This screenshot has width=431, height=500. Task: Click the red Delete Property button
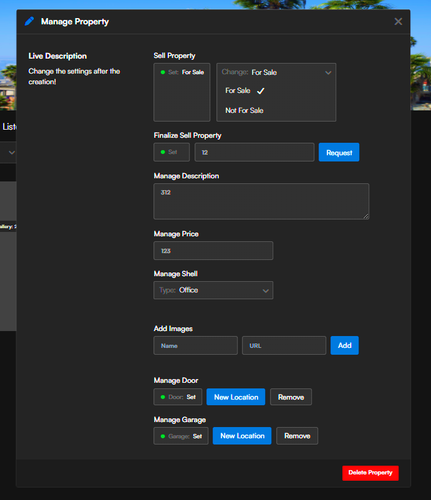(370, 473)
